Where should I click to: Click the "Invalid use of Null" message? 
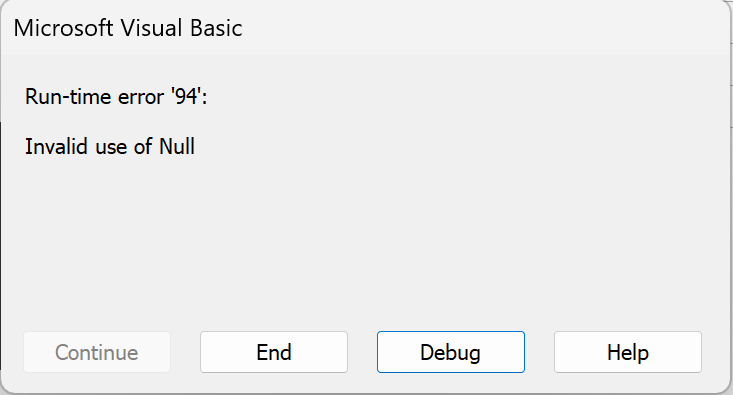110,147
